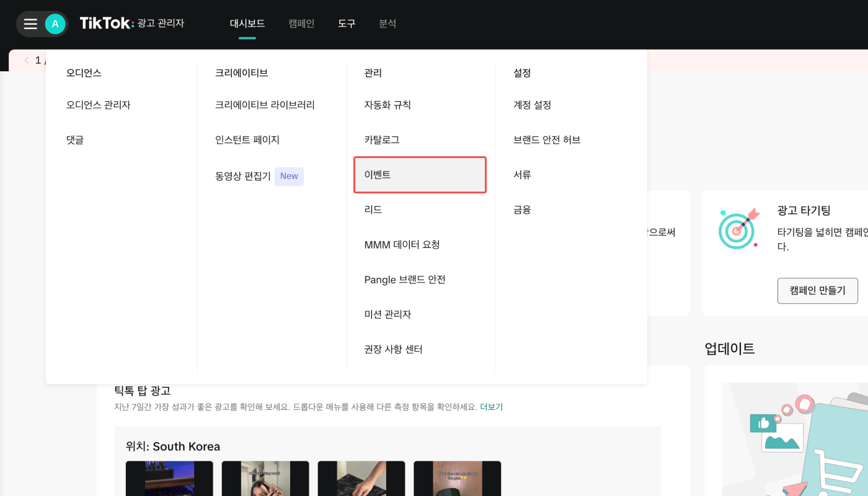Click the teal account avatar A
The height and width of the screenshot is (496, 868).
click(x=55, y=24)
